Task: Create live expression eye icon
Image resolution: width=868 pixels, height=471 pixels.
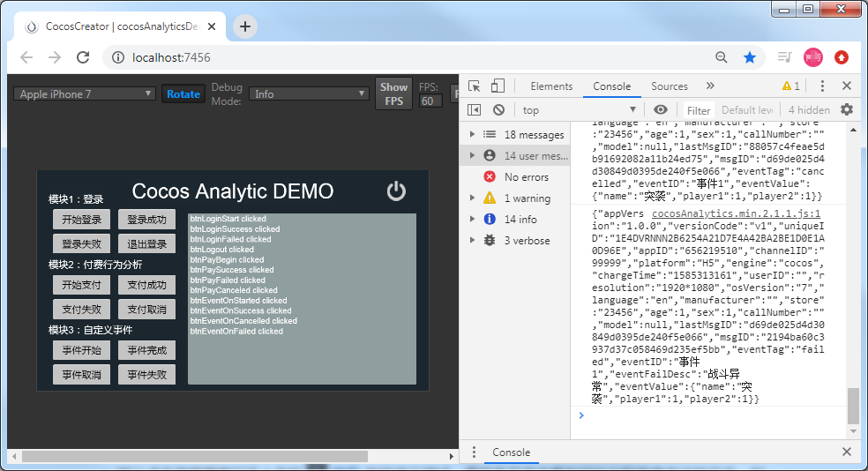Action: click(x=661, y=109)
